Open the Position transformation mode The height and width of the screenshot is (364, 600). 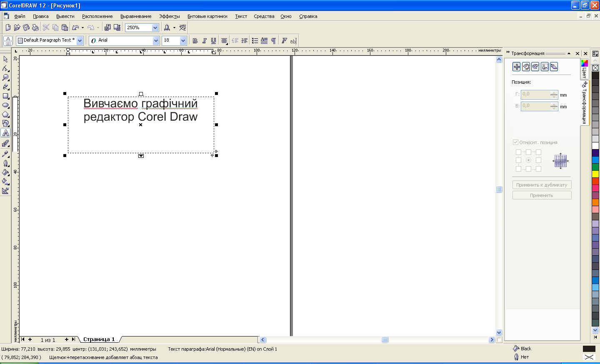click(x=517, y=67)
